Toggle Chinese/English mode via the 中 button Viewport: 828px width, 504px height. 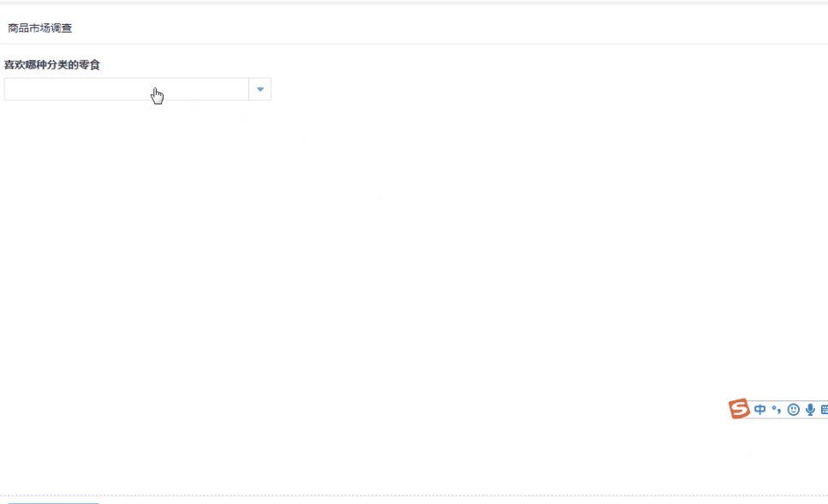[x=759, y=410]
